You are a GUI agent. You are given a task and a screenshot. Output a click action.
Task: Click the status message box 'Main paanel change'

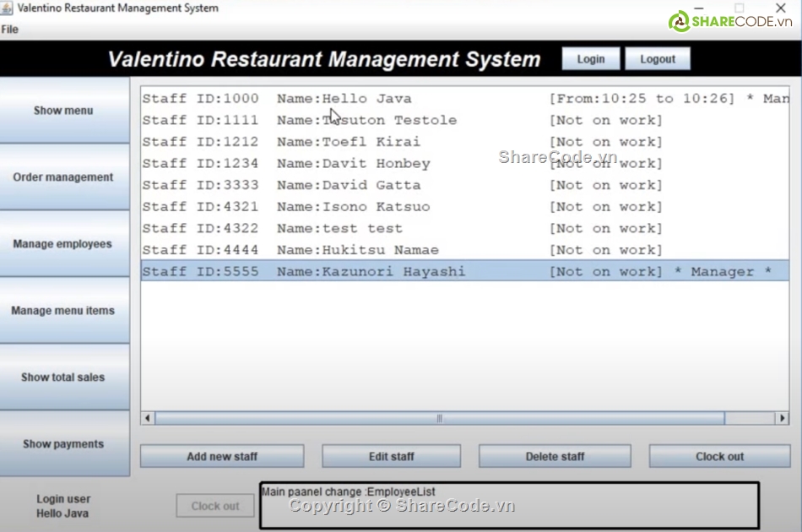[x=509, y=505]
